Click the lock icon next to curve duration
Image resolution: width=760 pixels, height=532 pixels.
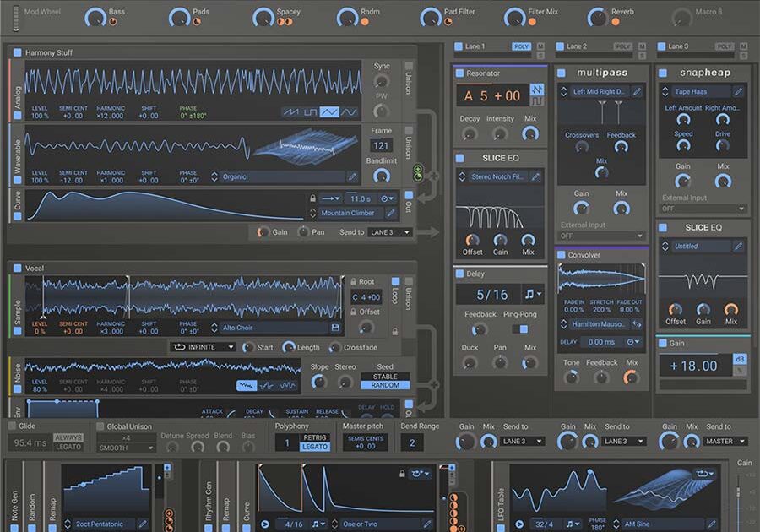[x=312, y=198]
